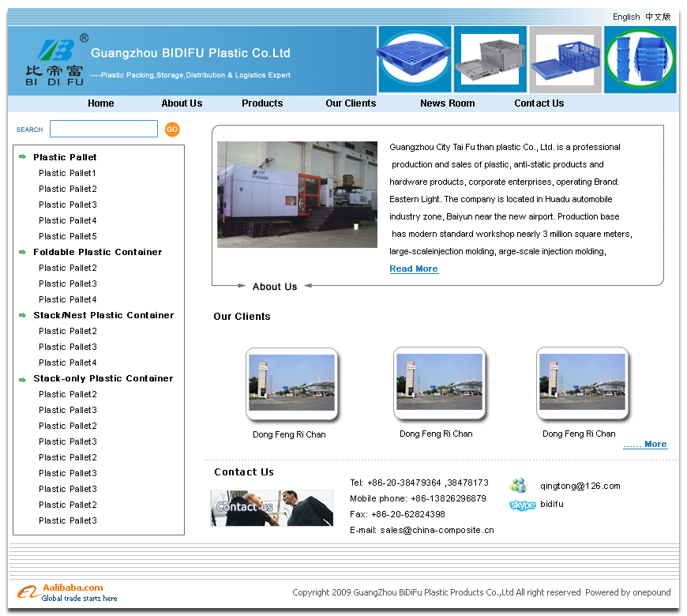Open the Stack-only Plastic Container category
This screenshot has height=616, width=687.
(103, 378)
